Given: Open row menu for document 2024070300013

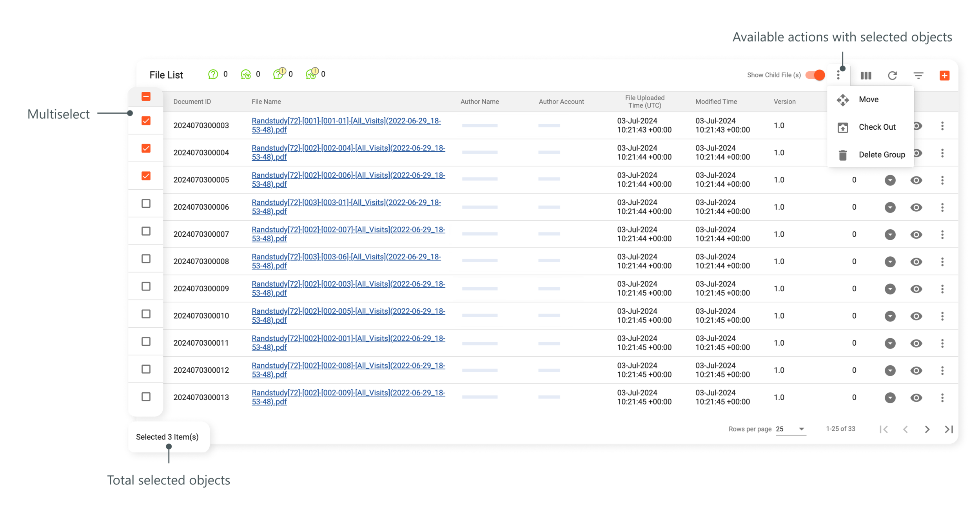Looking at the screenshot, I should coord(942,398).
